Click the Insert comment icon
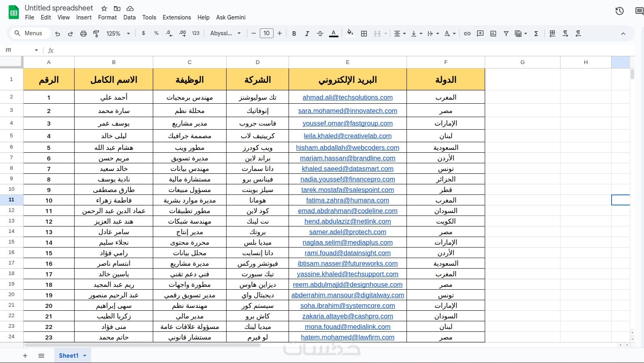This screenshot has height=363, width=644. tap(480, 34)
